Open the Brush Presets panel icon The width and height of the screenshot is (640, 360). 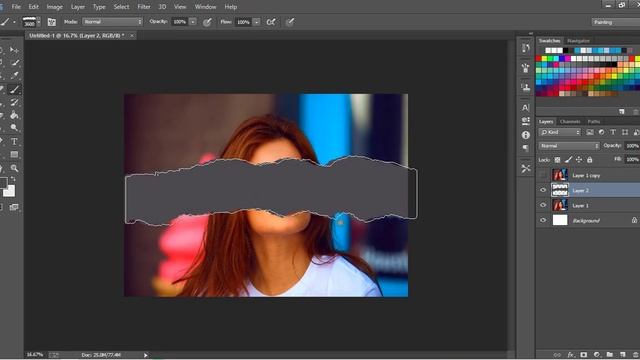click(526, 68)
